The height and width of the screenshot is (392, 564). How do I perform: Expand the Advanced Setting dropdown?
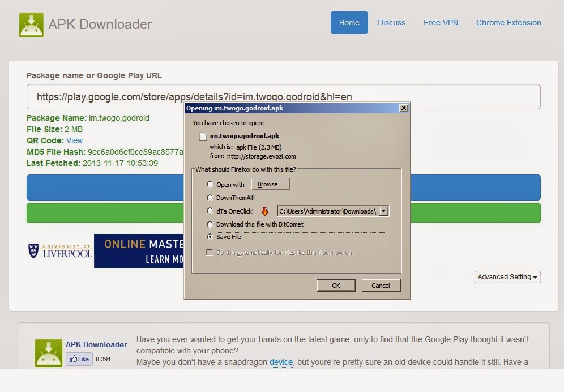(x=507, y=277)
